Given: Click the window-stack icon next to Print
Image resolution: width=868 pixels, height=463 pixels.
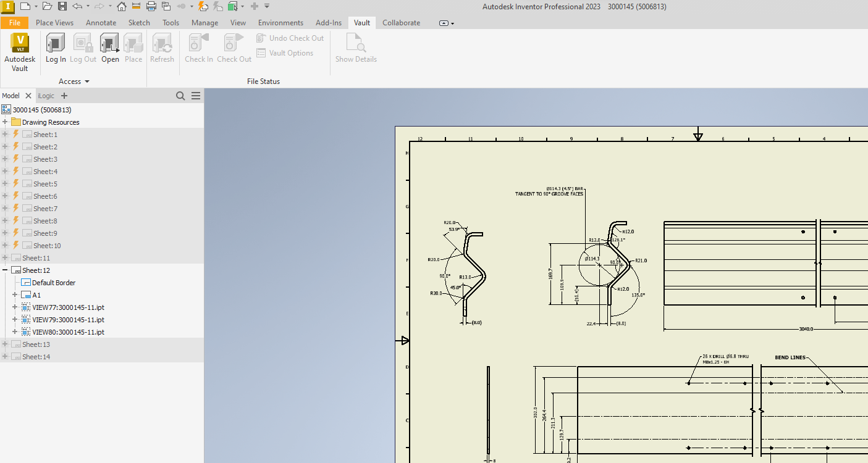Looking at the screenshot, I should (x=166, y=6).
